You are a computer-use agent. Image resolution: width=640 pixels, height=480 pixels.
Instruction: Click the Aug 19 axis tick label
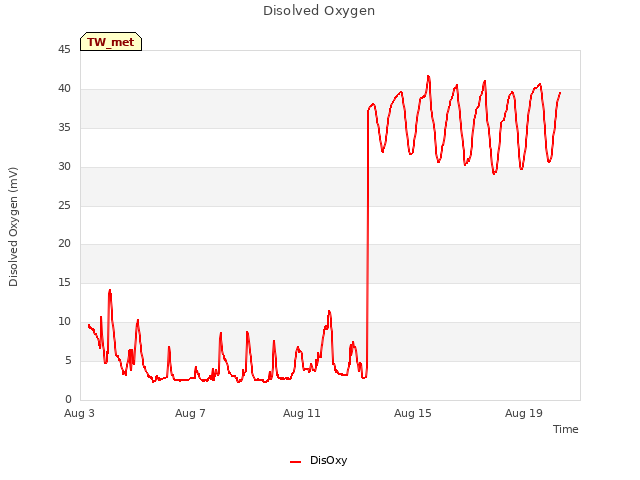tap(524, 413)
